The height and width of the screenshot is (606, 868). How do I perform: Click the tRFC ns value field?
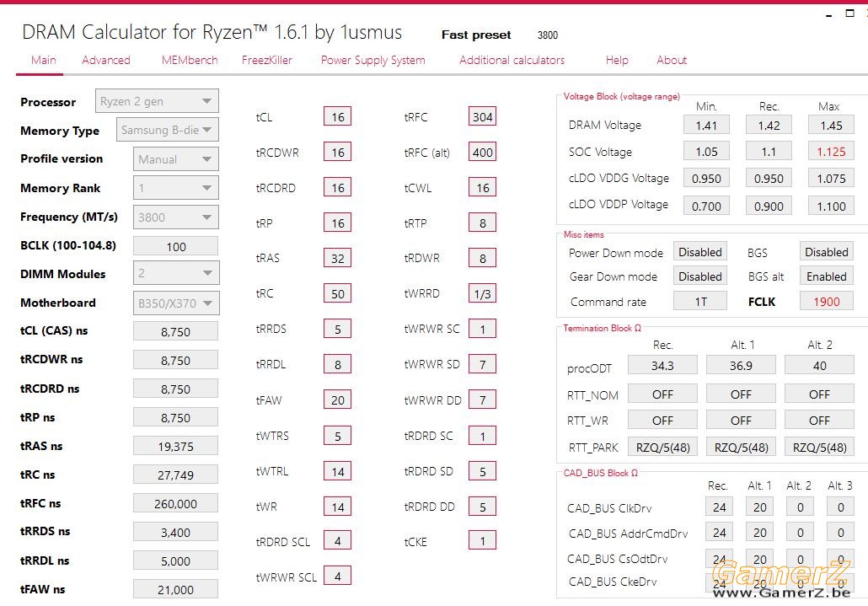175,503
